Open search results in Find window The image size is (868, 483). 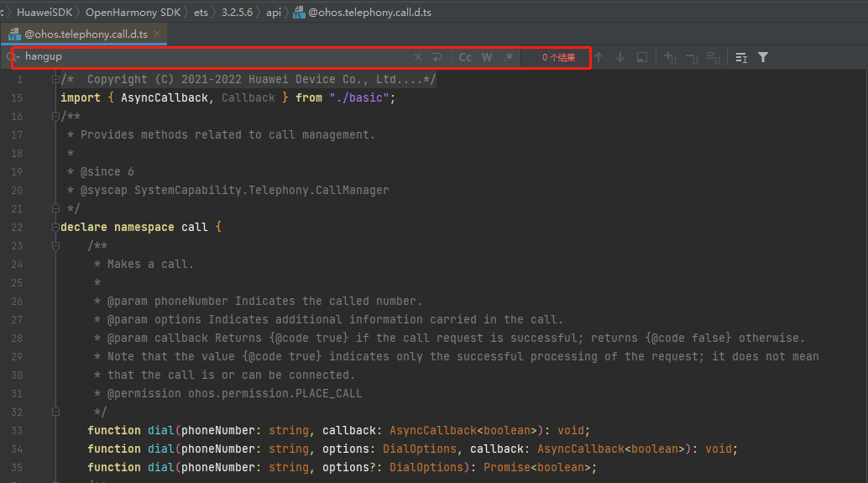642,58
